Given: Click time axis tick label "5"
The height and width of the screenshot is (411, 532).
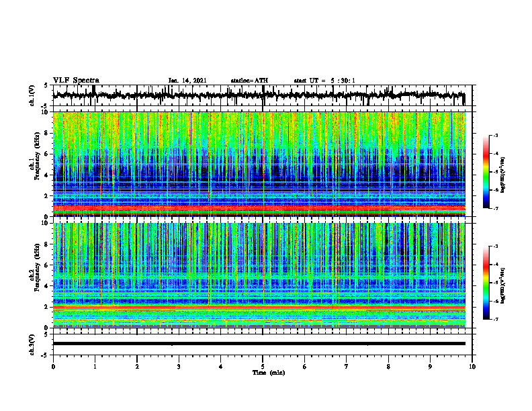Looking at the screenshot, I should (263, 367).
